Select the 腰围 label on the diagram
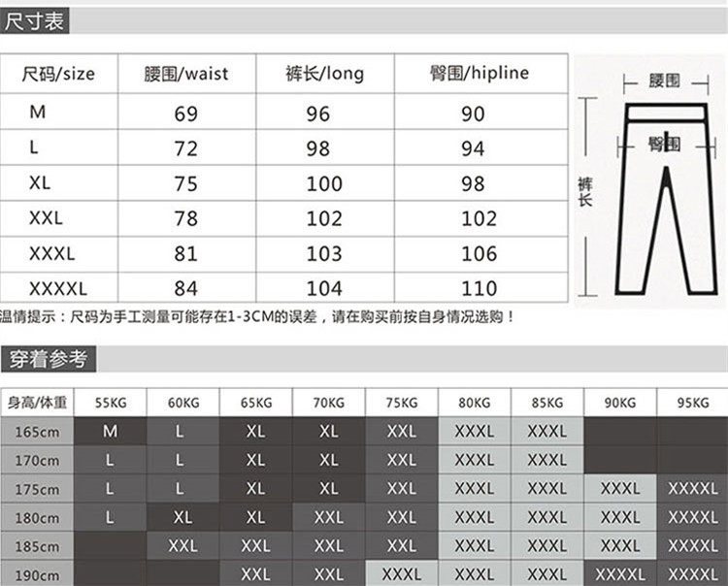This screenshot has height=586, width=728. click(x=664, y=81)
